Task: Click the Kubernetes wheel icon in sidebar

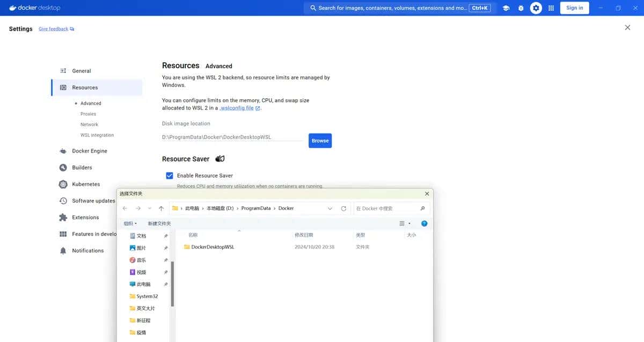Action: 63,184
